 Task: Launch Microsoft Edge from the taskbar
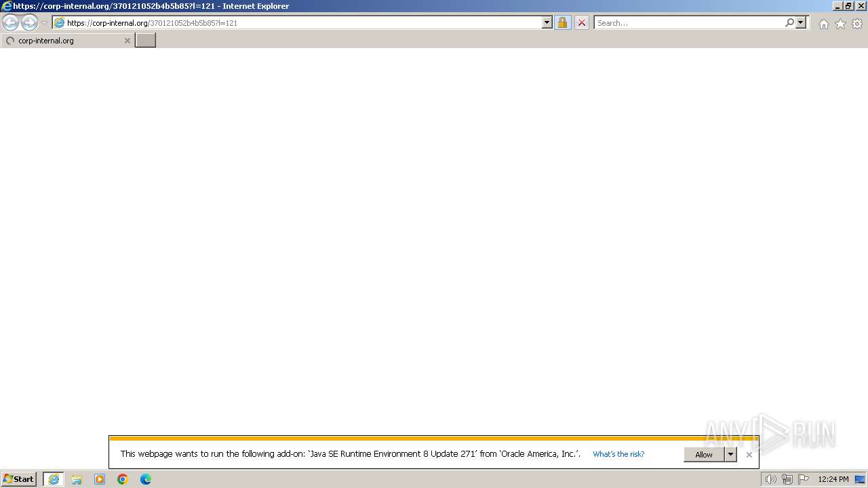pos(146,479)
